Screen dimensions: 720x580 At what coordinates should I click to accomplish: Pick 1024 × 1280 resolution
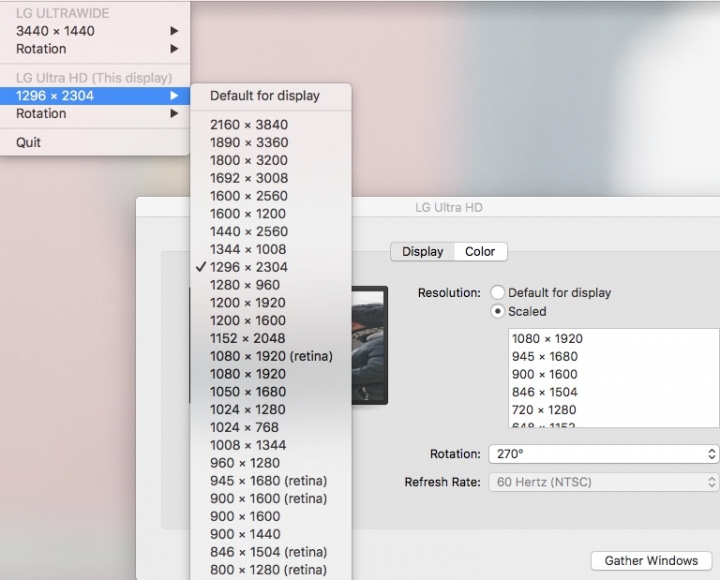271,410
